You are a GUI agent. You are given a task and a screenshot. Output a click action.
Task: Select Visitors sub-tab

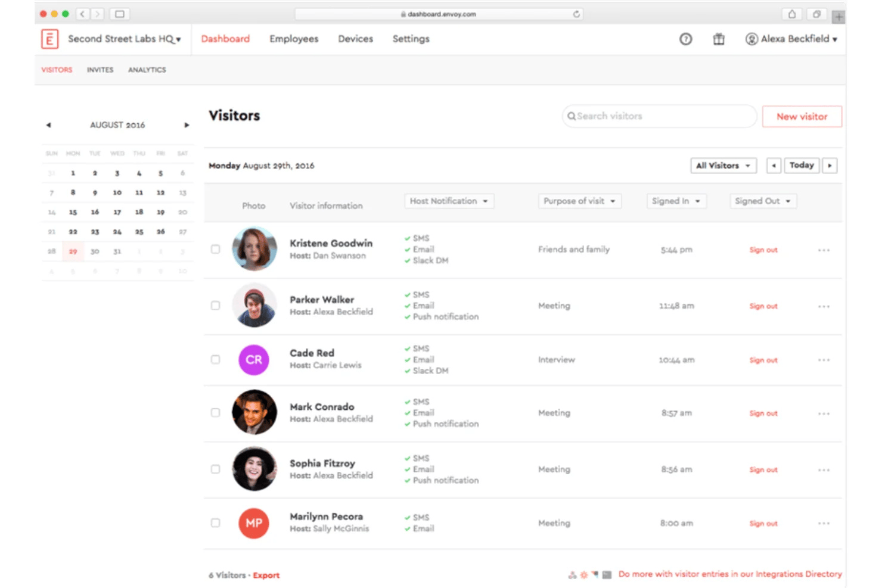57,70
